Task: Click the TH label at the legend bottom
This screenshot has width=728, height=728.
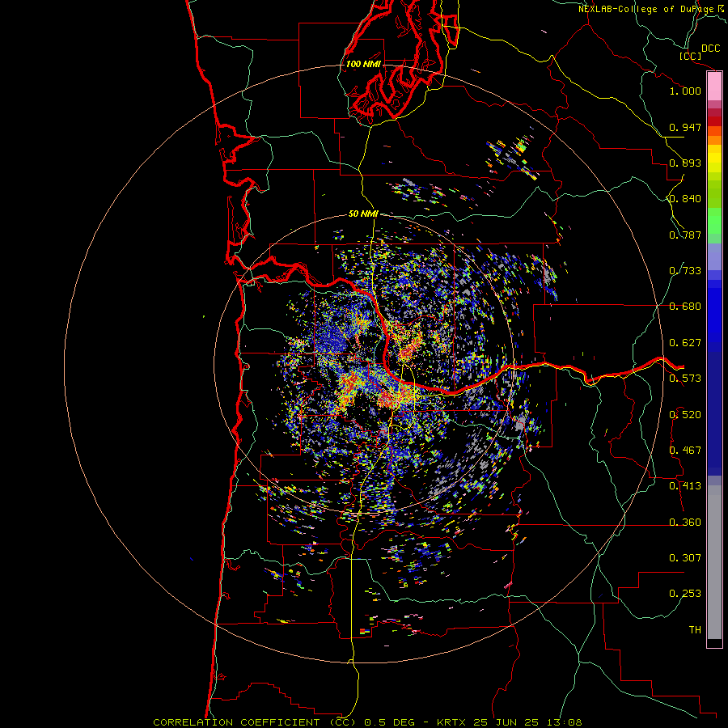Action: click(695, 630)
